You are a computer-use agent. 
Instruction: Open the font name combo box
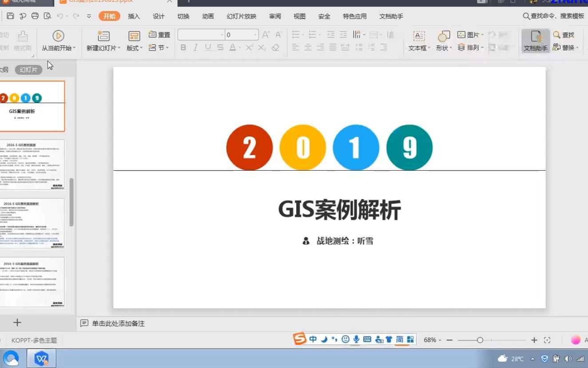click(201, 35)
